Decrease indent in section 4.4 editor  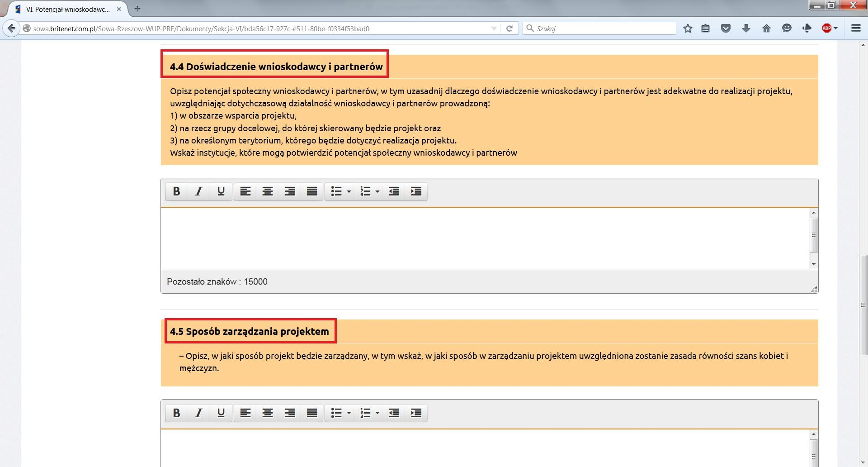tap(394, 191)
